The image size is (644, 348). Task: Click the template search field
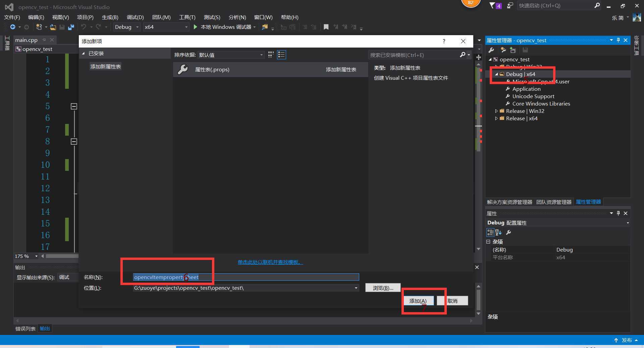(x=414, y=55)
